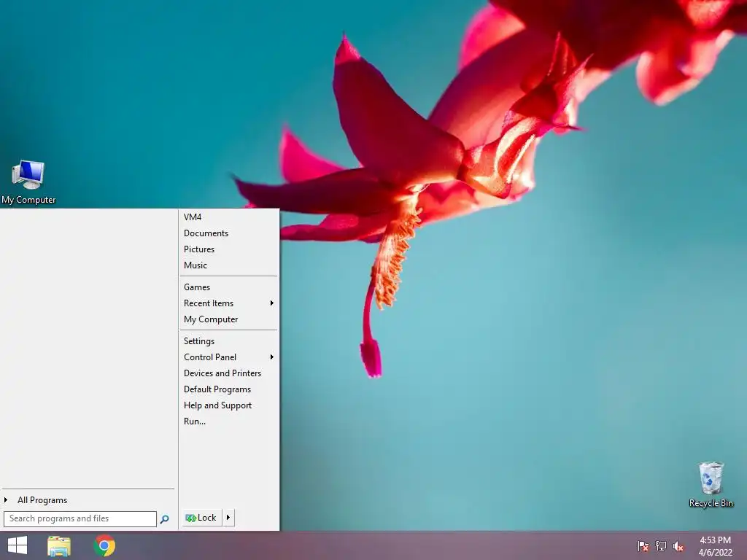The width and height of the screenshot is (747, 560).
Task: Open Settings from the Start menu
Action: point(228,341)
